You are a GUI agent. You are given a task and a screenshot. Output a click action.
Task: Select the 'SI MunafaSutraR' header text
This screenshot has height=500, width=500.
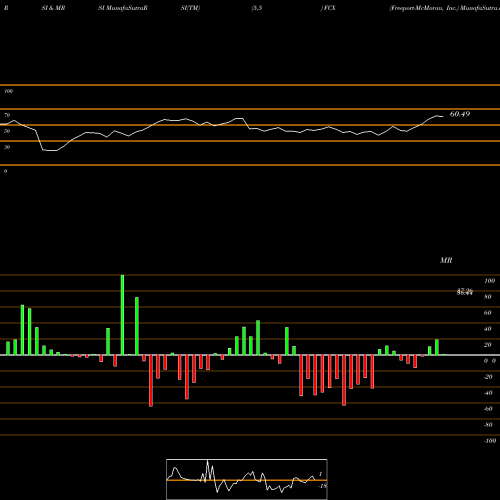[x=123, y=8]
